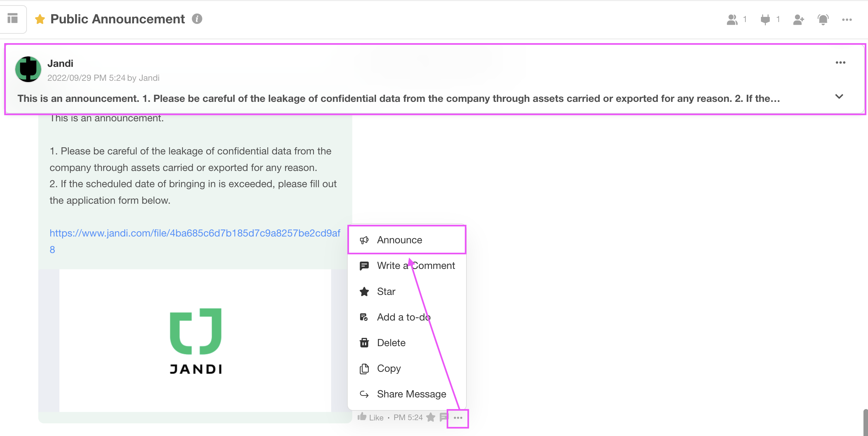Open the sidebar panel layout icon

click(12, 18)
